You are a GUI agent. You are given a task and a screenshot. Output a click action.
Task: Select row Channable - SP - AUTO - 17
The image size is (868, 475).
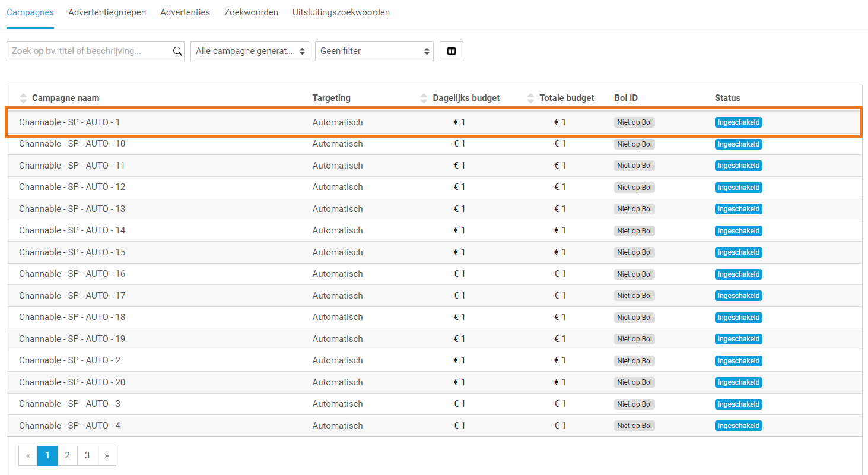[x=434, y=296]
